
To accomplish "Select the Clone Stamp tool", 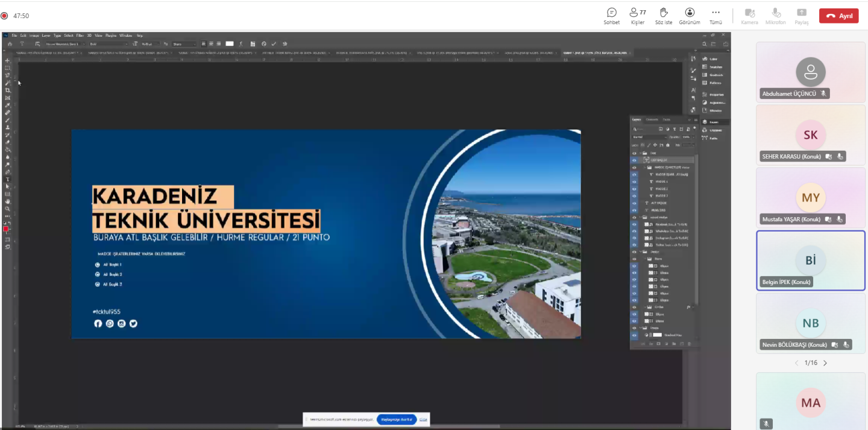I will tap(7, 127).
